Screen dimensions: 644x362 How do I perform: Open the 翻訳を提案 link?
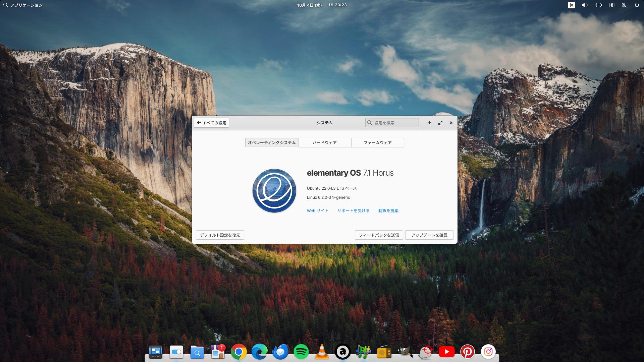point(388,210)
